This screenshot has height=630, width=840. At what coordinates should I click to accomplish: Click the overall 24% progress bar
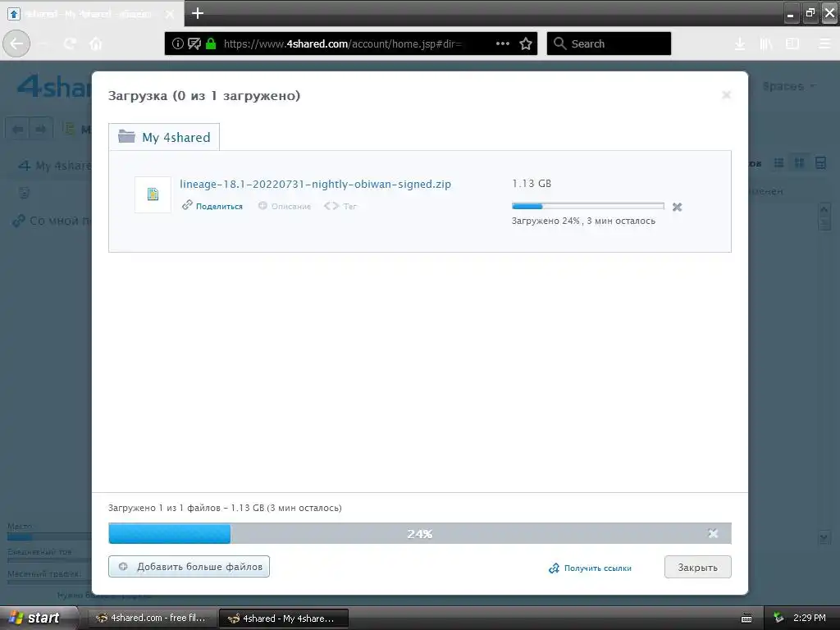419,533
